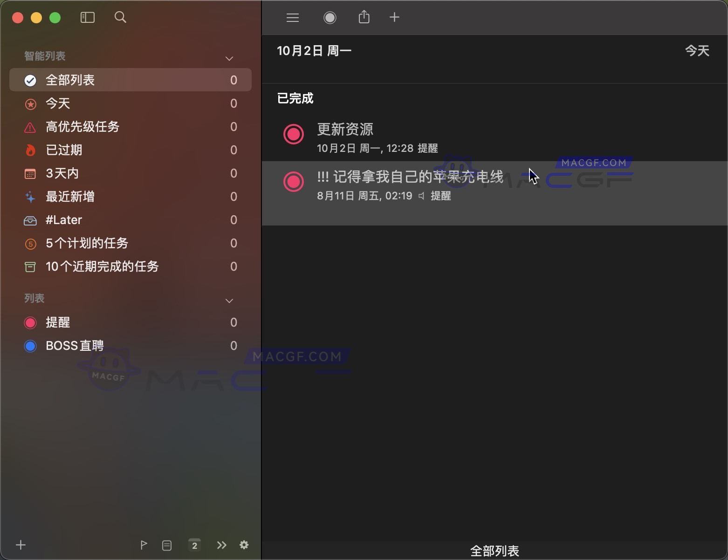Collapse the 智能列表 section chevron
The height and width of the screenshot is (560, 728).
point(229,58)
